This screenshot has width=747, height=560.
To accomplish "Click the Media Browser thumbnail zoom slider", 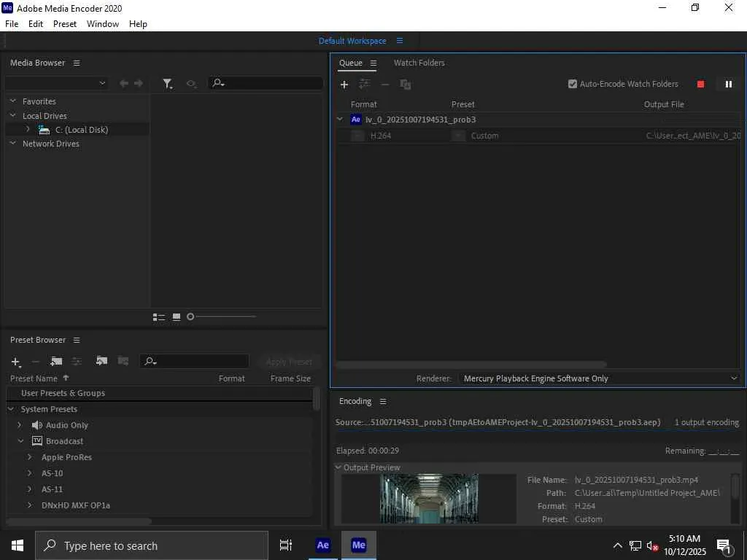I will (x=223, y=317).
